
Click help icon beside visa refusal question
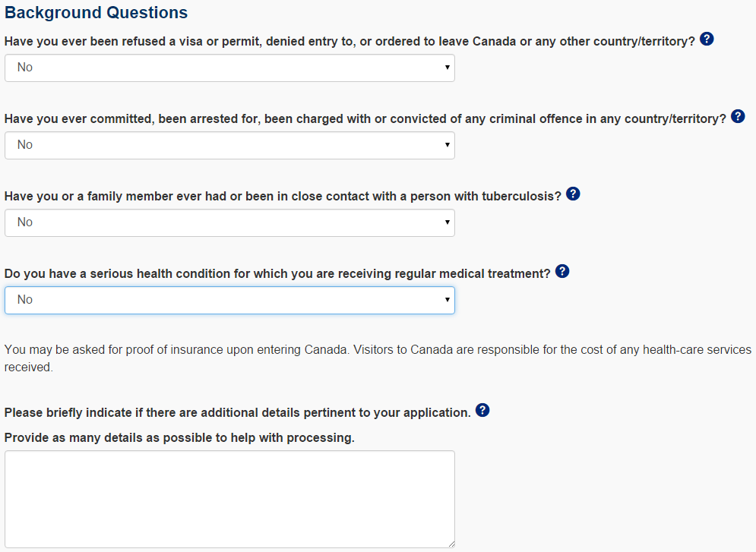tap(707, 39)
